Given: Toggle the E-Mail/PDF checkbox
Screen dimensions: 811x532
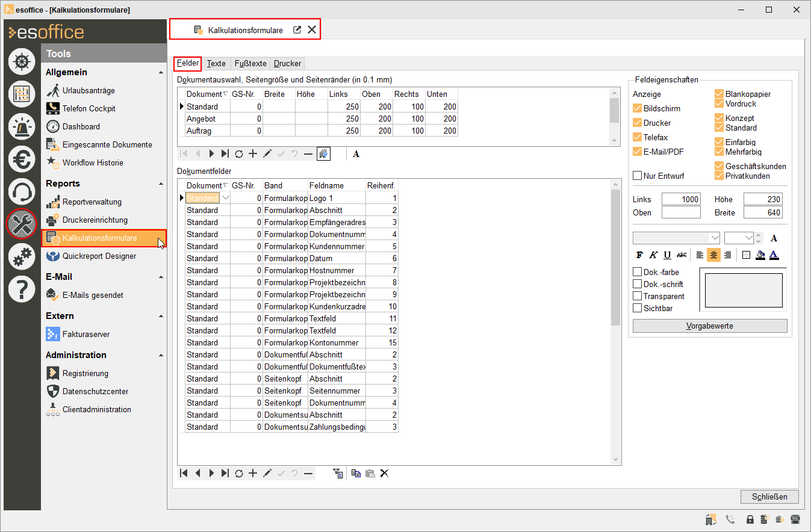Looking at the screenshot, I should (x=638, y=152).
